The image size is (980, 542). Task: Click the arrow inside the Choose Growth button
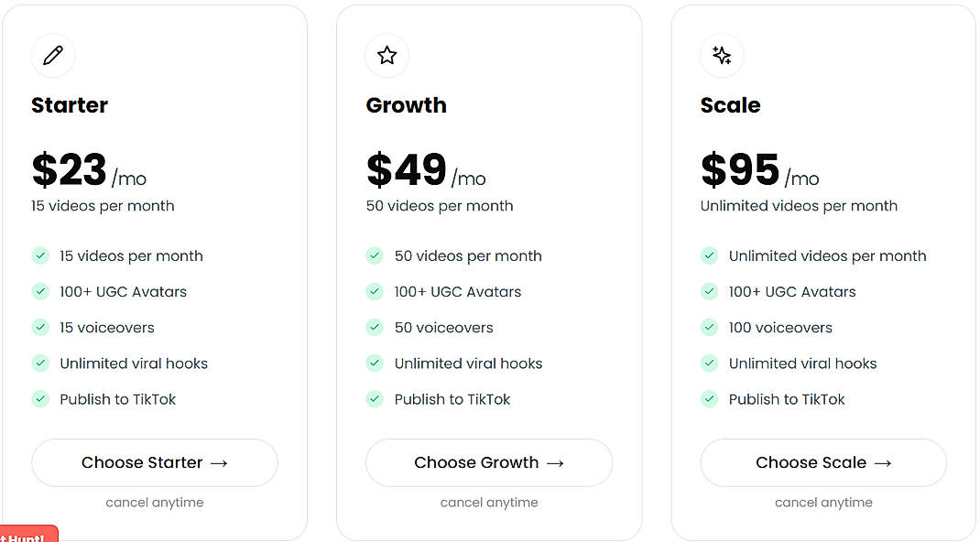click(553, 462)
